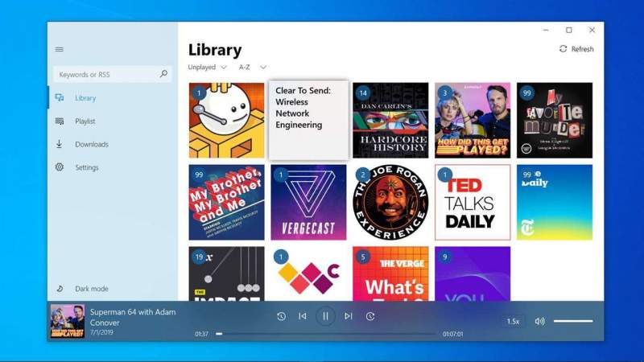Image resolution: width=644 pixels, height=362 pixels.
Task: Click the 7/1/2019 episode date
Action: (101, 332)
